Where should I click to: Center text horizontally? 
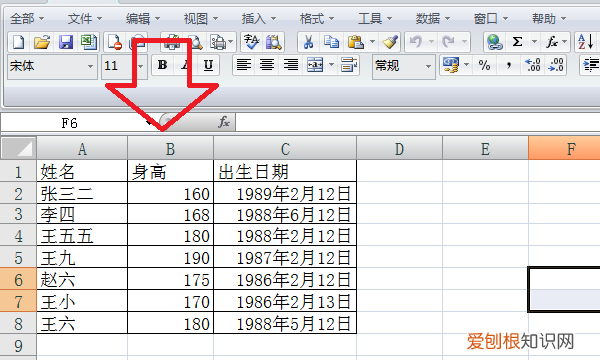click(x=267, y=65)
